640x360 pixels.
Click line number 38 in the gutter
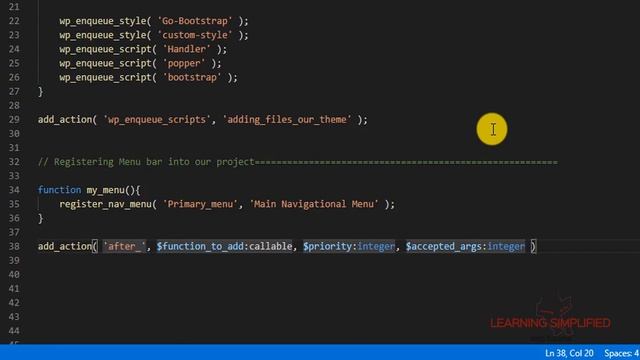pyautogui.click(x=14, y=247)
